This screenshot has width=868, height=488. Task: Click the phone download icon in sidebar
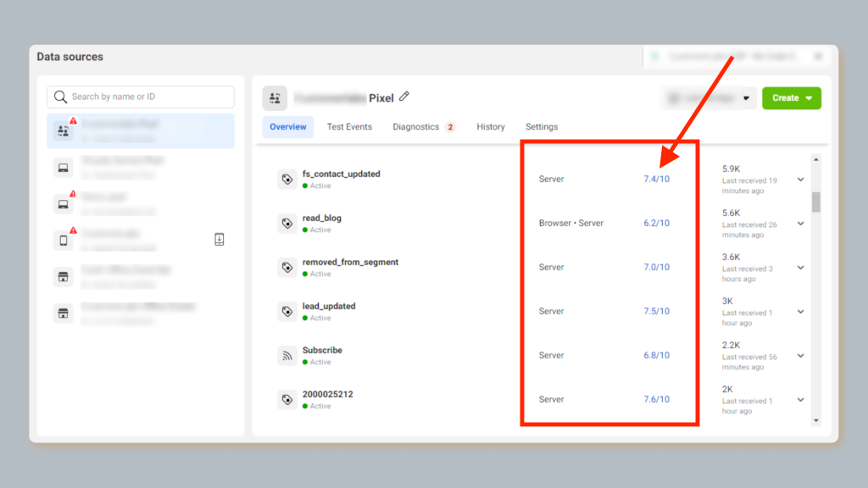click(220, 239)
